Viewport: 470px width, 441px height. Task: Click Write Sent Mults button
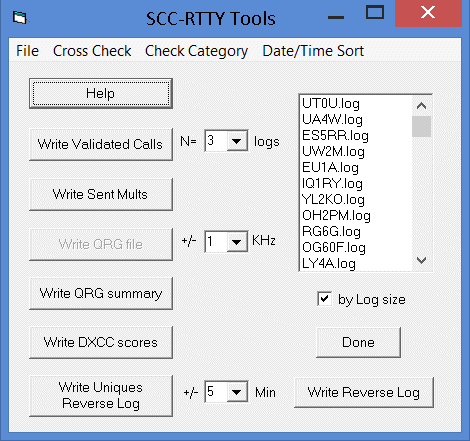pyautogui.click(x=101, y=194)
